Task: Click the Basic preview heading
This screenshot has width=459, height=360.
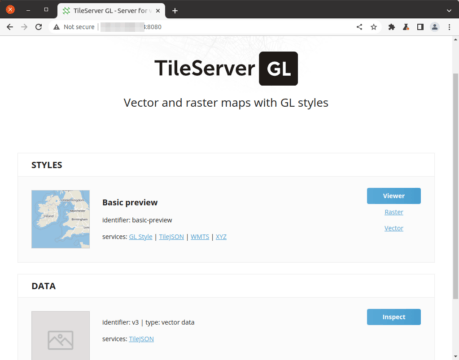Action: coord(130,203)
